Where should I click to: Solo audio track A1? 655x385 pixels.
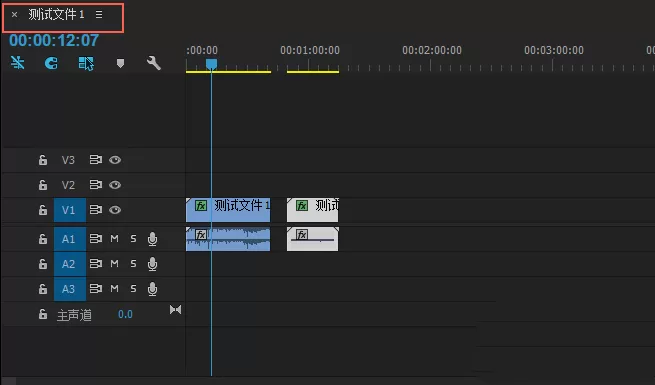tap(133, 239)
